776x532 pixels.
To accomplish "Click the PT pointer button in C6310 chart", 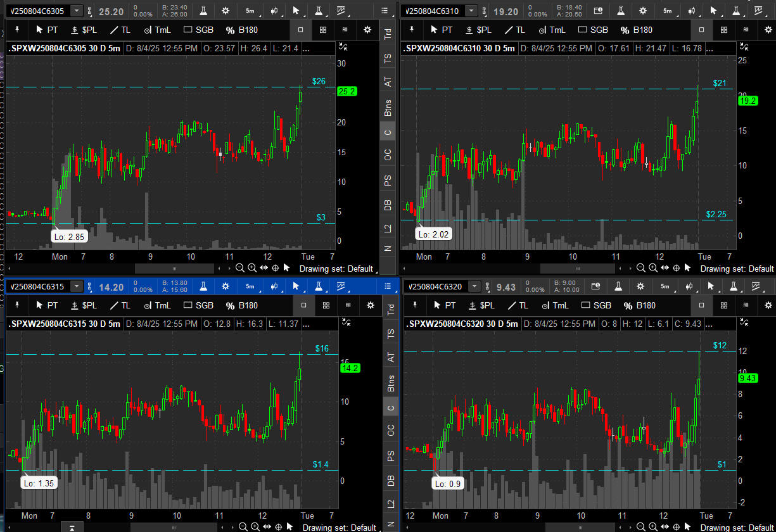I will (441, 30).
